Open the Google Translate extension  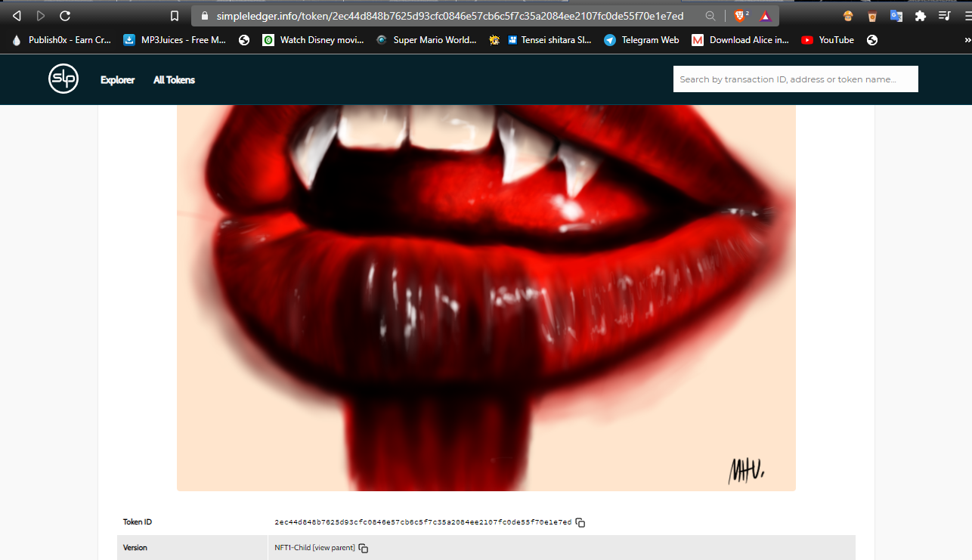(896, 16)
